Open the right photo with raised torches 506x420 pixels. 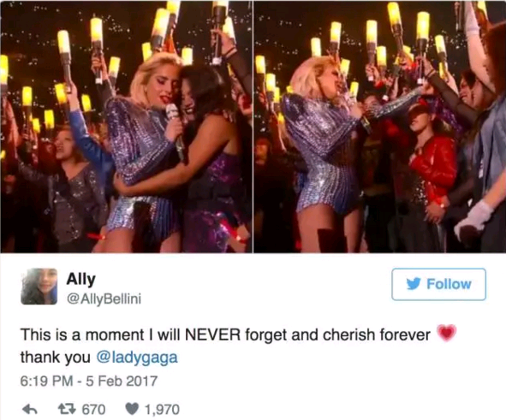380,127
